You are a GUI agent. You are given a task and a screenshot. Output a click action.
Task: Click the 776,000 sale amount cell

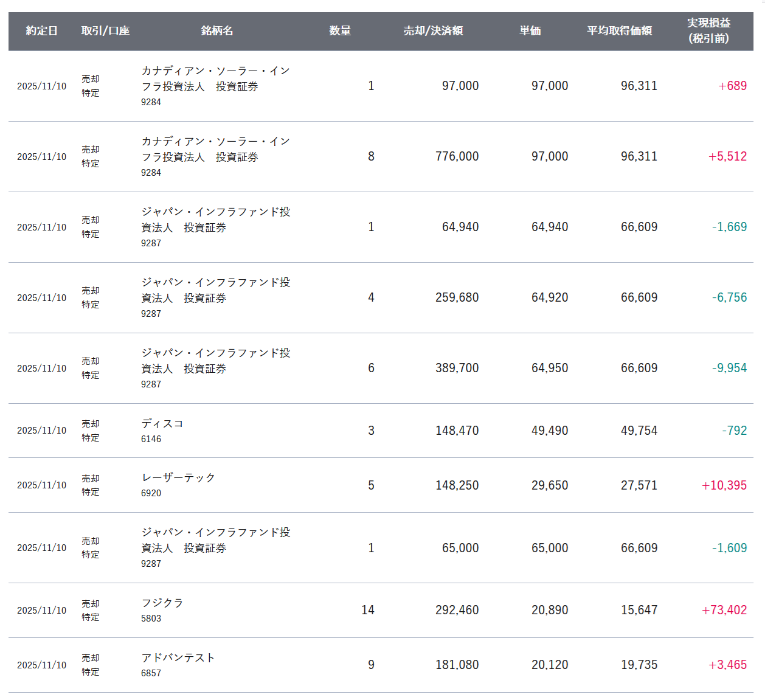[x=457, y=156]
